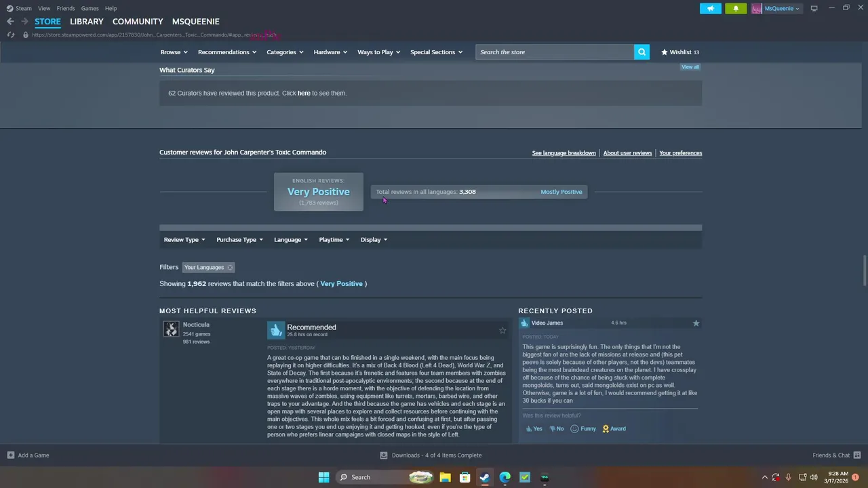The image size is (868, 488).
Task: Switch to the LIBRARY tab
Action: click(x=87, y=22)
